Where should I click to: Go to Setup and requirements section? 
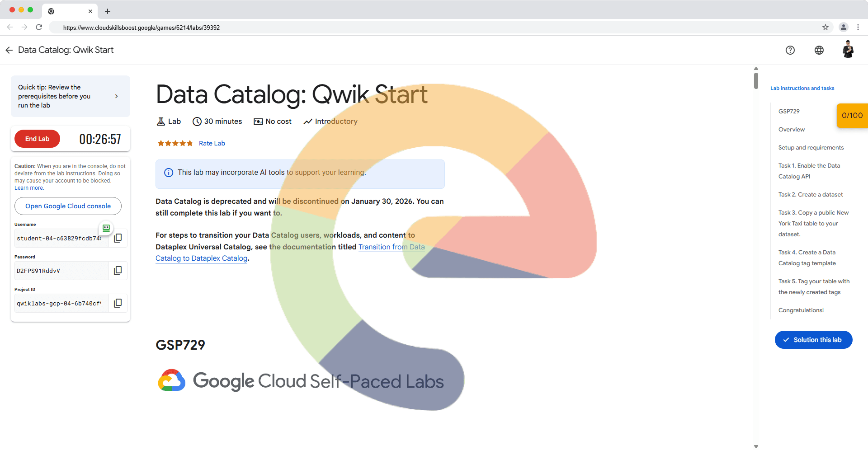[x=811, y=148]
